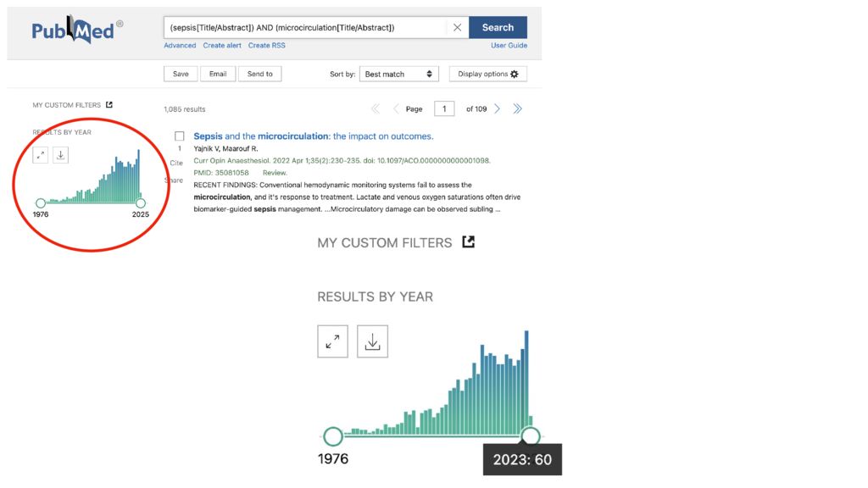Click the PubMed logo
Viewport: 868px width, 488px height.
pyautogui.click(x=77, y=30)
